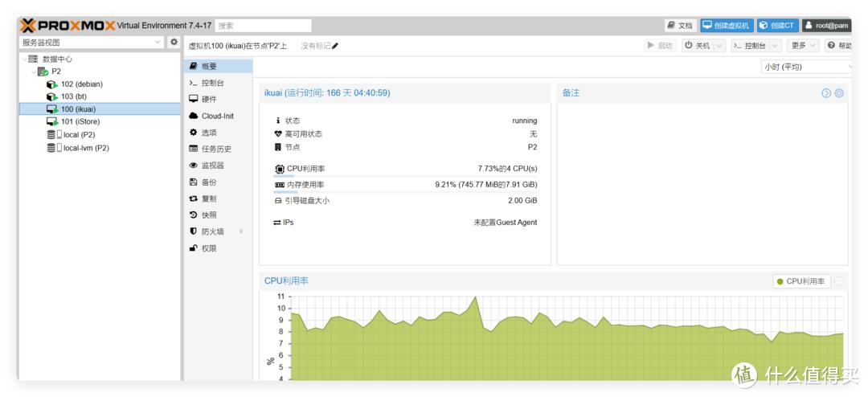
Task: Open the 备注 panel gear settings
Action: pyautogui.click(x=839, y=93)
